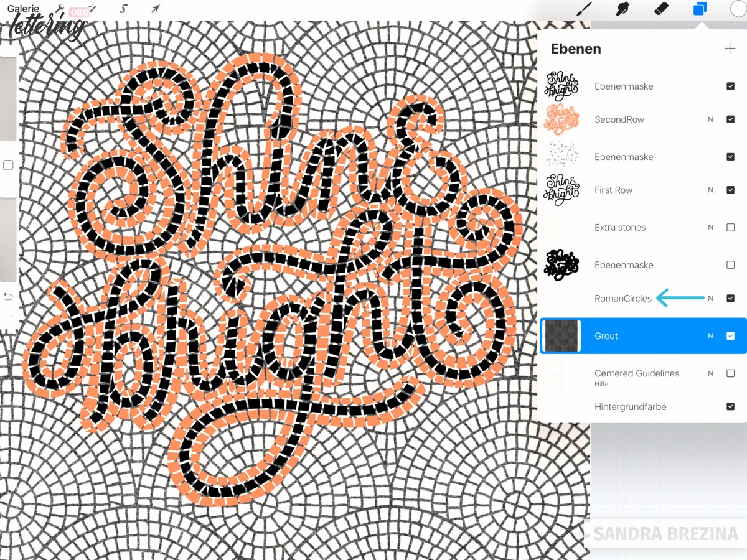Show the Extra stones layer
This screenshot has width=747, height=560.
731,227
